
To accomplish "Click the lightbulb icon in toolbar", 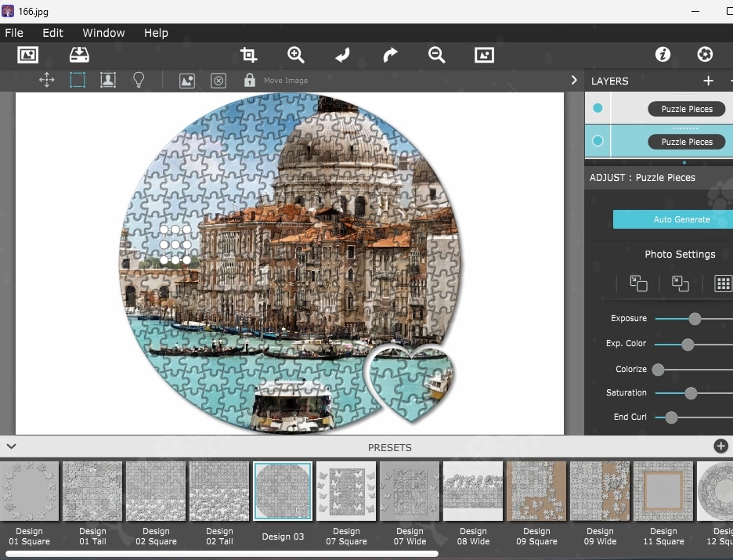I will 139,80.
